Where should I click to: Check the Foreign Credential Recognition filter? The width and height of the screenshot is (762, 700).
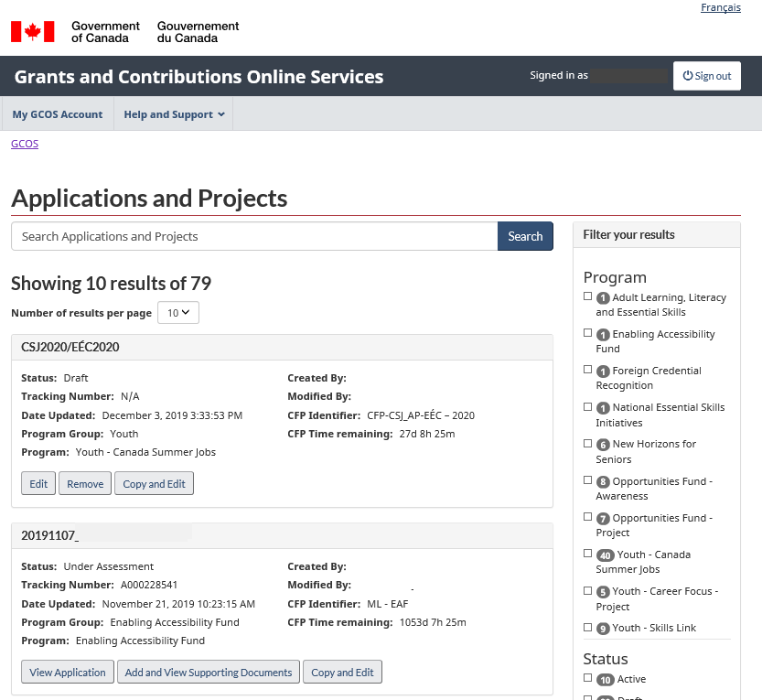click(x=588, y=370)
